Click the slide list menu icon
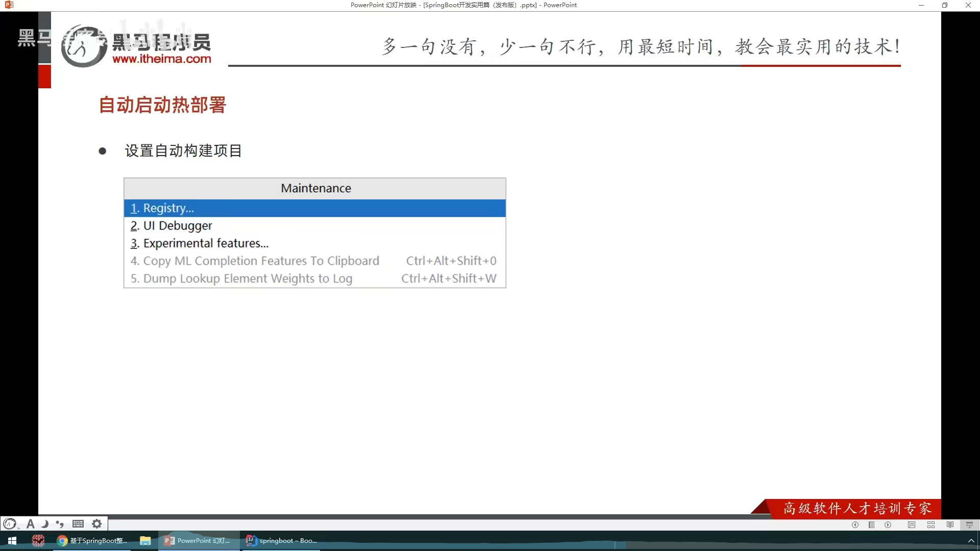 point(871,524)
